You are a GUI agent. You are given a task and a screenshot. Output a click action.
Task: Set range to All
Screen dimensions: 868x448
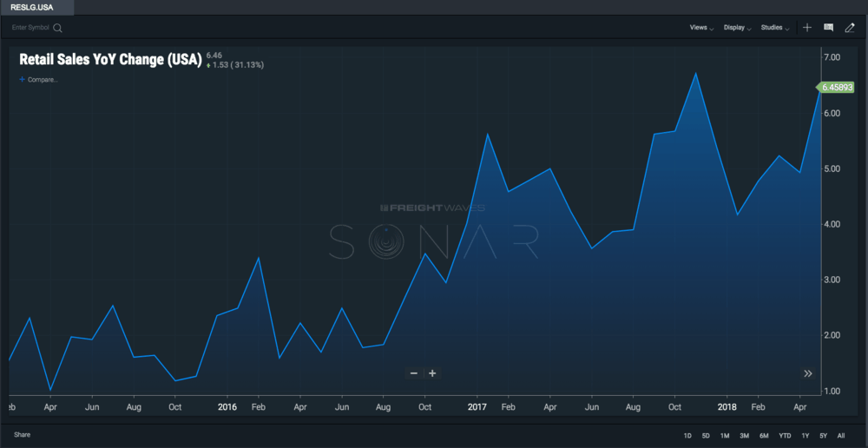coord(841,436)
